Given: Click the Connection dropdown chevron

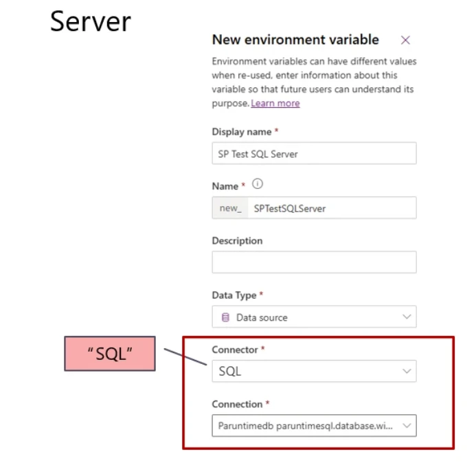Looking at the screenshot, I should (x=407, y=426).
